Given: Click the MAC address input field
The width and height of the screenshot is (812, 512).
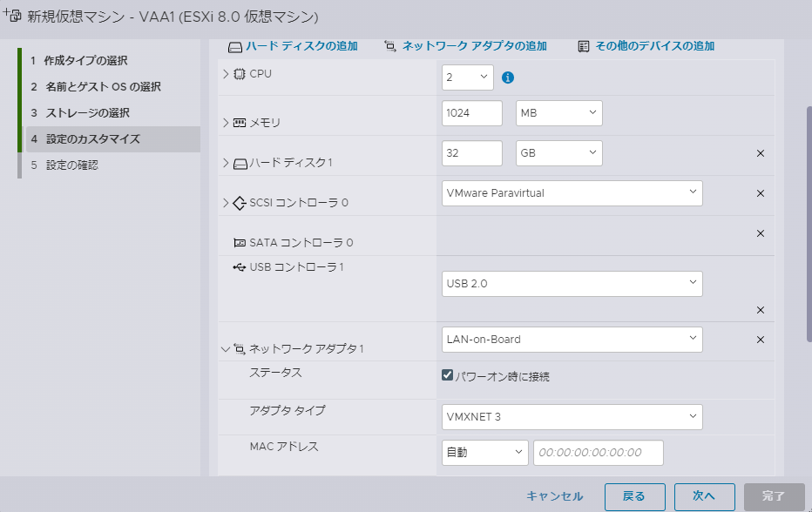Looking at the screenshot, I should point(598,453).
